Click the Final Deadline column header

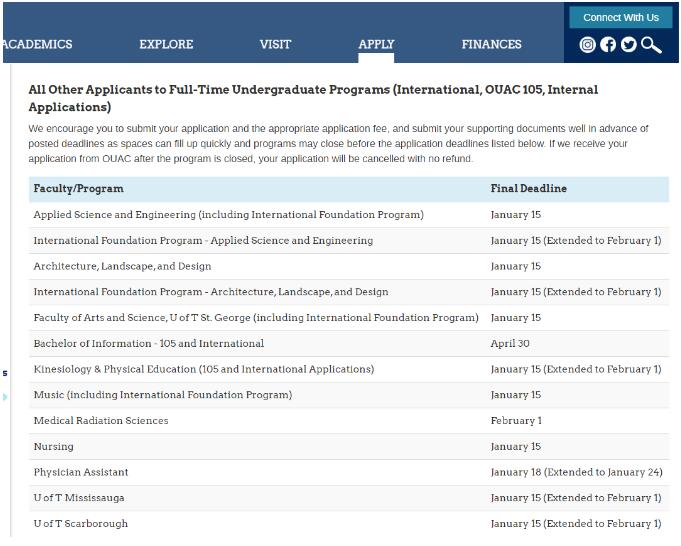click(x=528, y=189)
